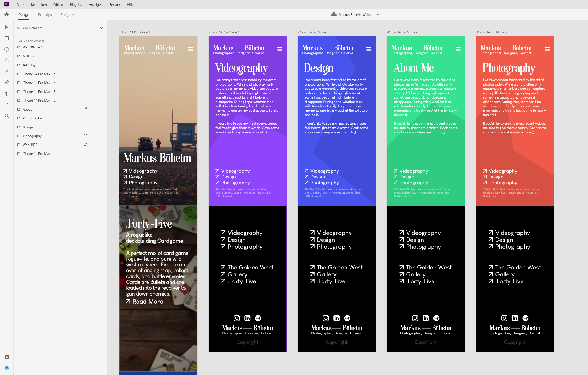Select the Videography artboard in the list
The image size is (588, 375).
[32, 136]
